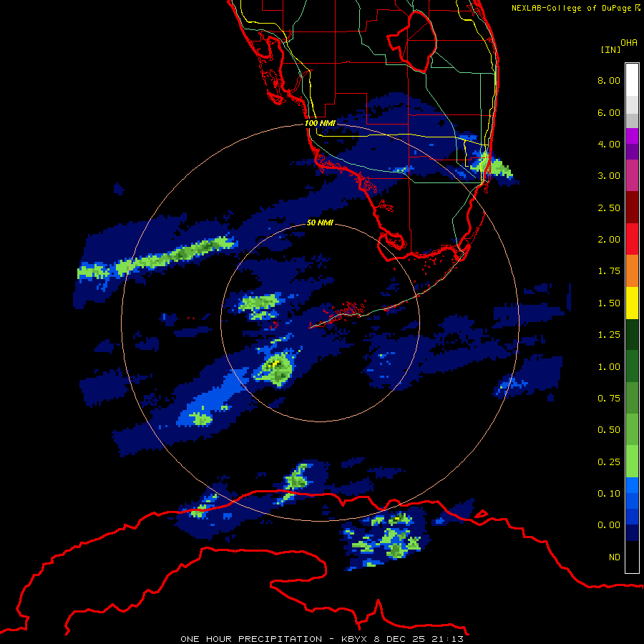This screenshot has width=644, height=644.
Task: Pick the light green swatch beside 0.25
Action: coord(632,462)
